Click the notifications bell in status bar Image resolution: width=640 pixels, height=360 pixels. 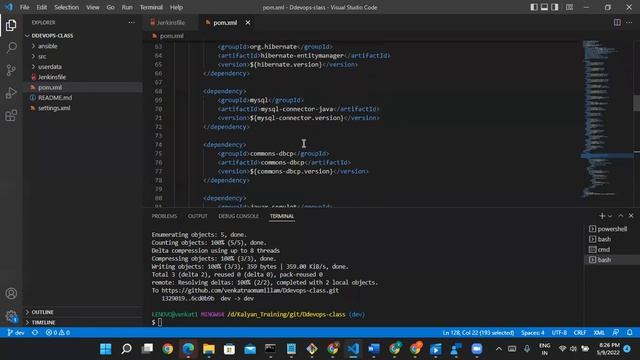coord(630,333)
